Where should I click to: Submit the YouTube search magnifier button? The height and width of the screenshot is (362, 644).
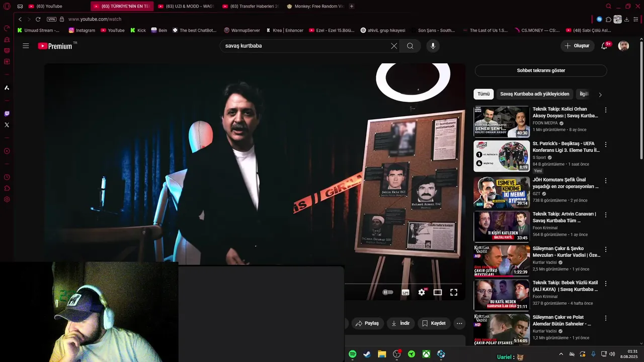coord(410,46)
